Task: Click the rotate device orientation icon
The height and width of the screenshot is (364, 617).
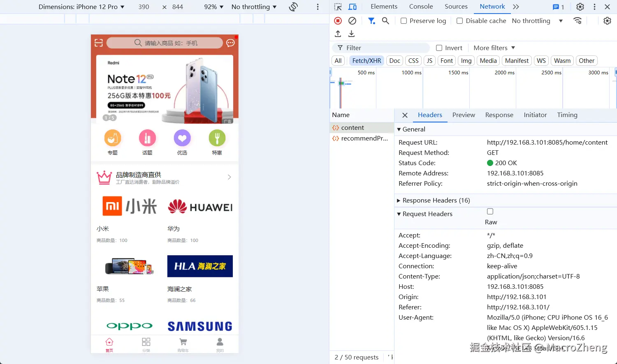Action: point(293,7)
